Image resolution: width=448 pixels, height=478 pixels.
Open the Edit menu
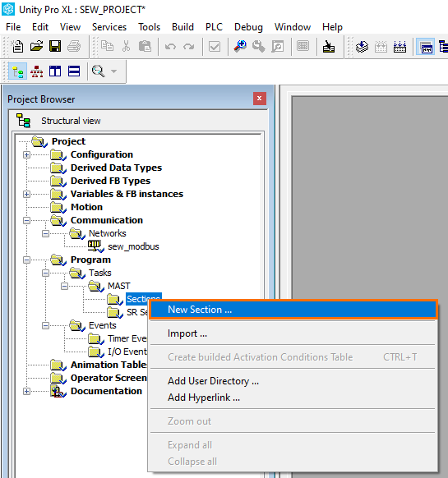pos(40,27)
